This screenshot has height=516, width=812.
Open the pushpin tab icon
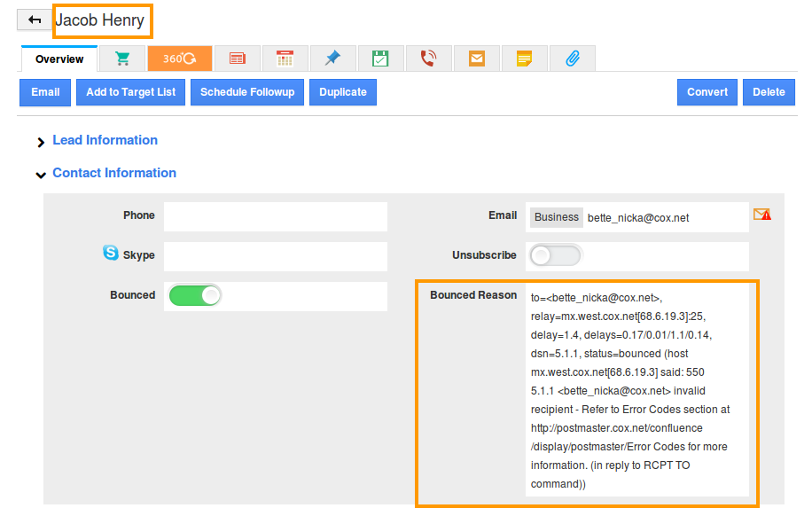coord(332,59)
